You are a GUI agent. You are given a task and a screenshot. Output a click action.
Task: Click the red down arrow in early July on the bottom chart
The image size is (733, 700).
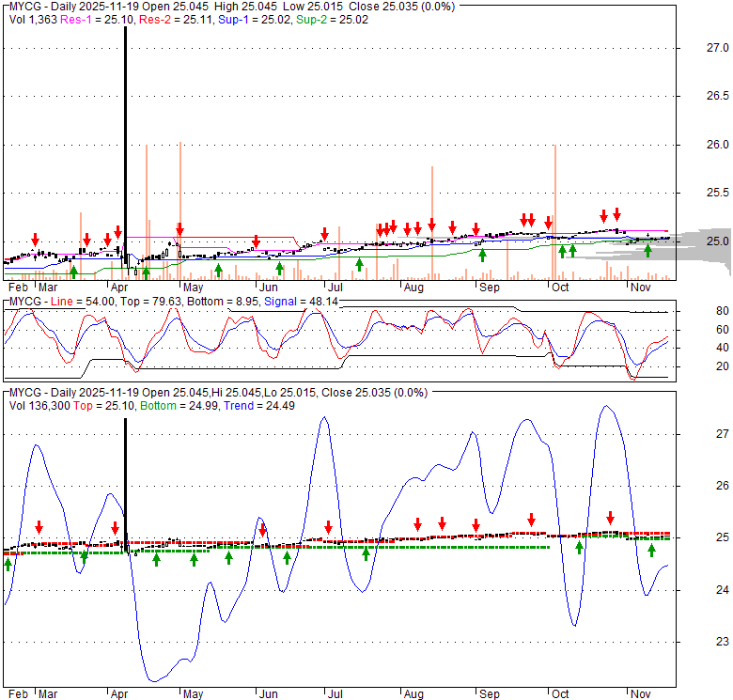pyautogui.click(x=328, y=527)
